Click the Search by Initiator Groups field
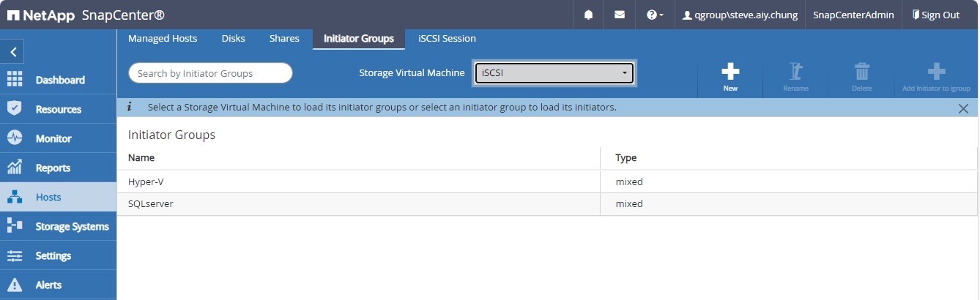 tap(210, 73)
